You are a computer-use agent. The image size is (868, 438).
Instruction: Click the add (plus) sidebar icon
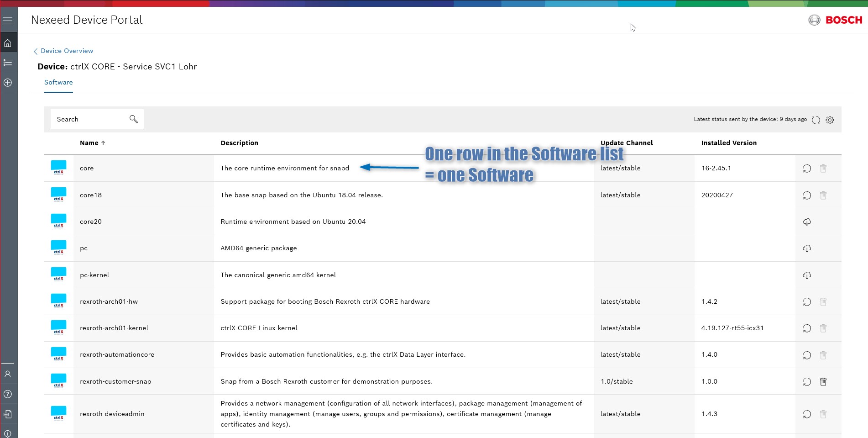point(8,83)
